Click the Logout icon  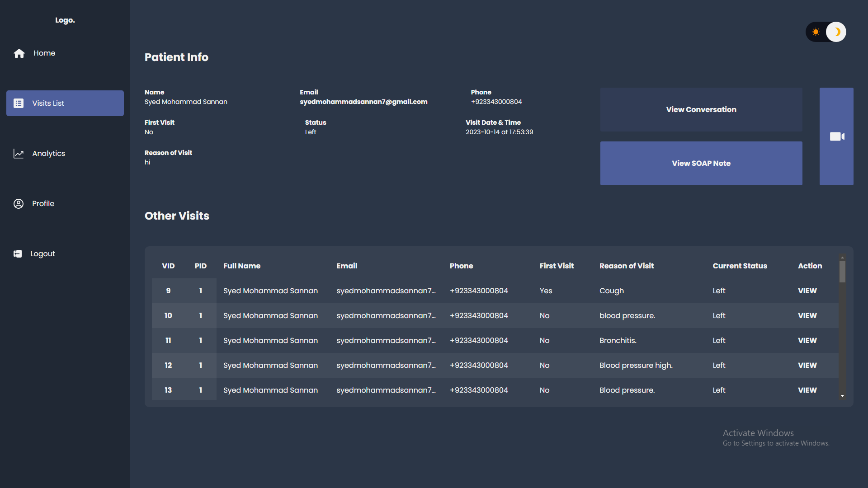[18, 254]
